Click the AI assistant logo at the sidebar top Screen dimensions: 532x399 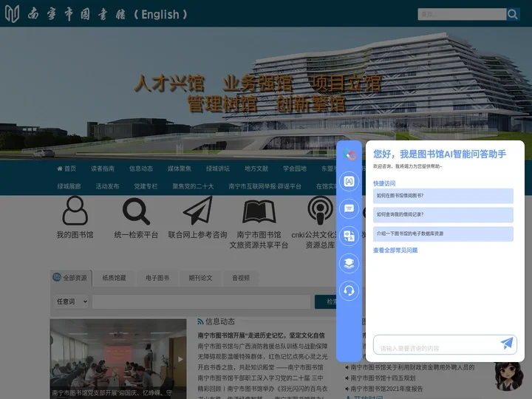349,154
